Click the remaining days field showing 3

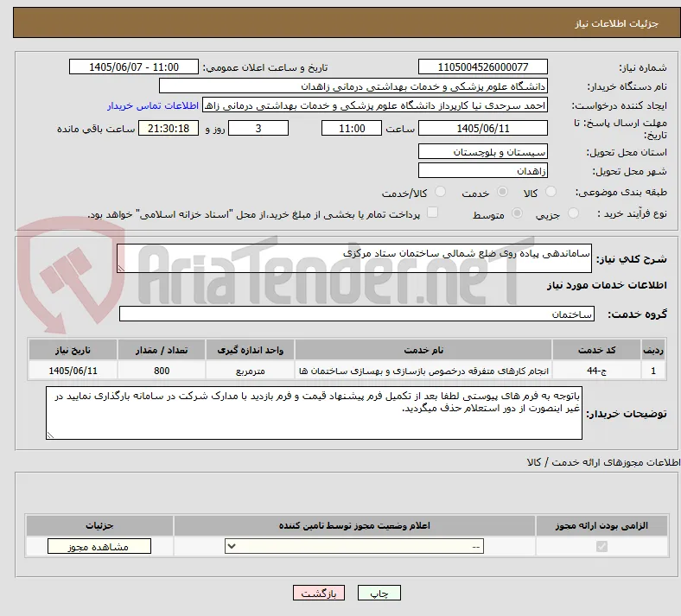(258, 128)
